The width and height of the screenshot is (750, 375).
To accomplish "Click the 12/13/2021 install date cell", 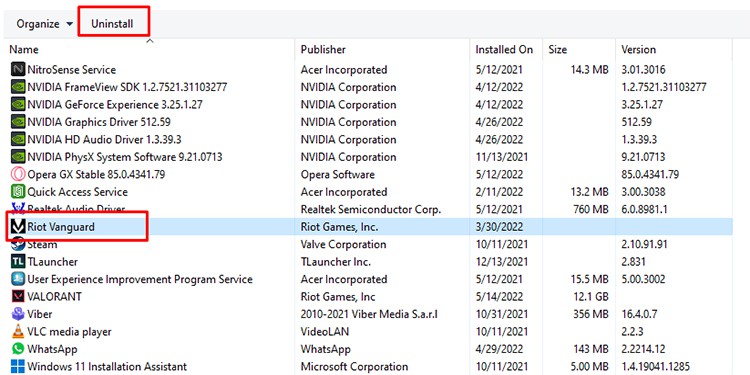I will (502, 262).
